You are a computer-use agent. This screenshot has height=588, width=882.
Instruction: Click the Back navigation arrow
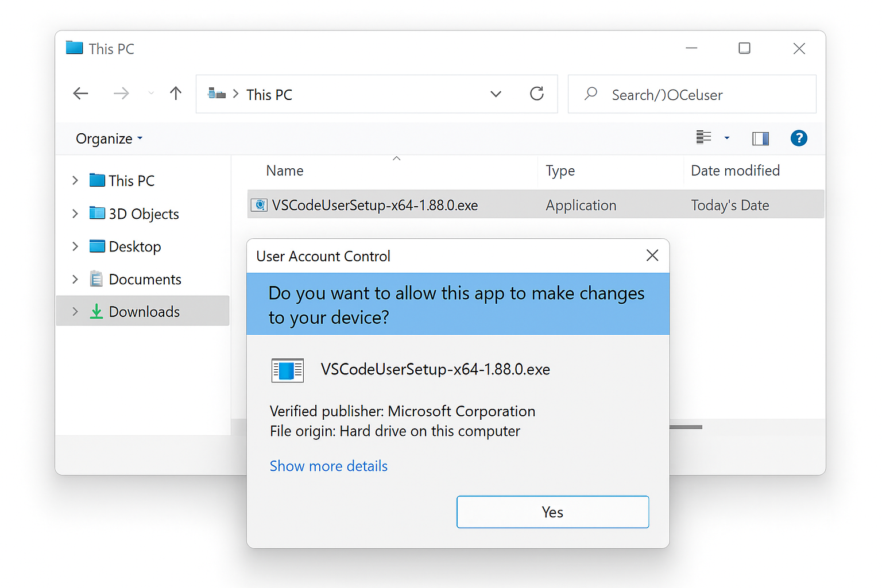point(81,94)
